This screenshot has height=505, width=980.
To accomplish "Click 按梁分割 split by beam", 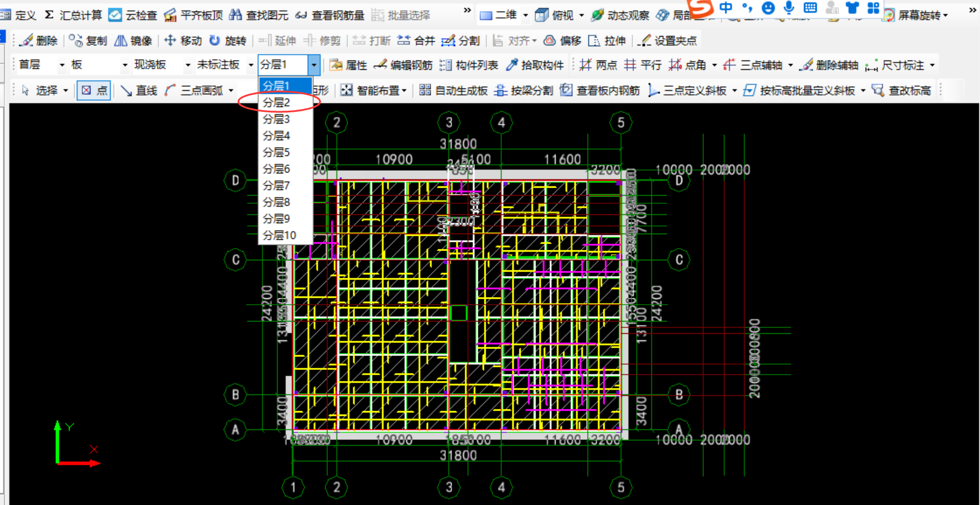I will [523, 90].
